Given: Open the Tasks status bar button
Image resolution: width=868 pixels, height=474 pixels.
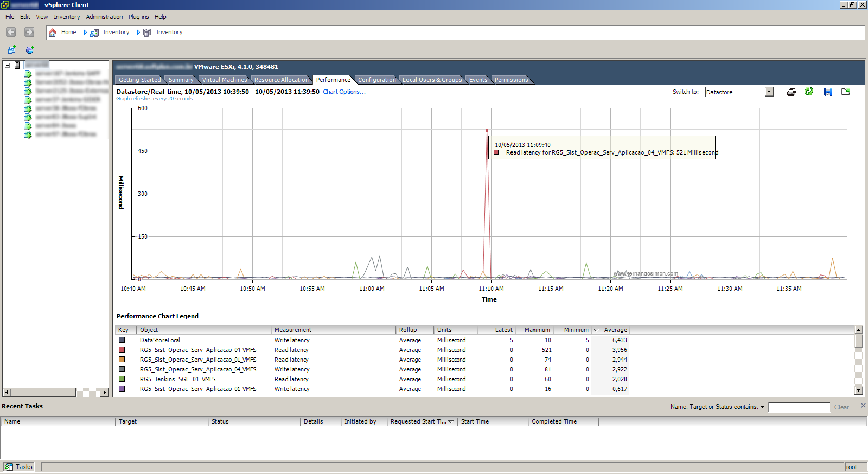Looking at the screenshot, I should [x=18, y=467].
